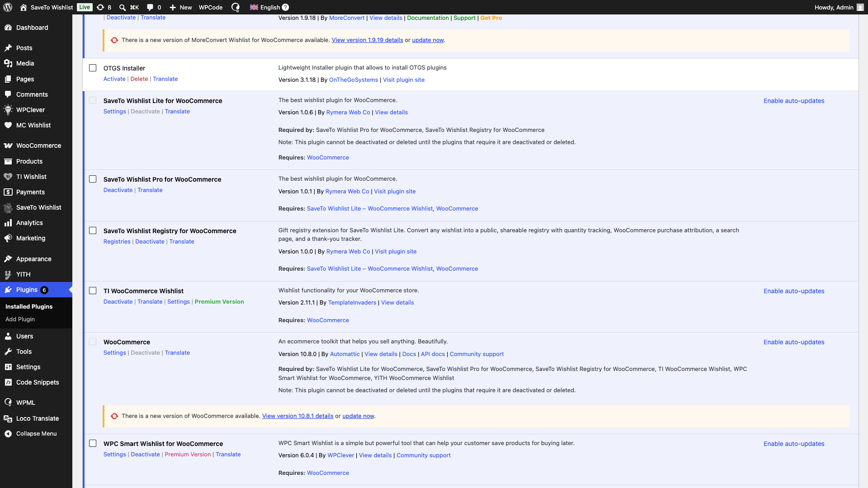Click the disabled checkbox for SaveTo Wishlist Lite
This screenshot has width=868, height=488.
point(93,100)
